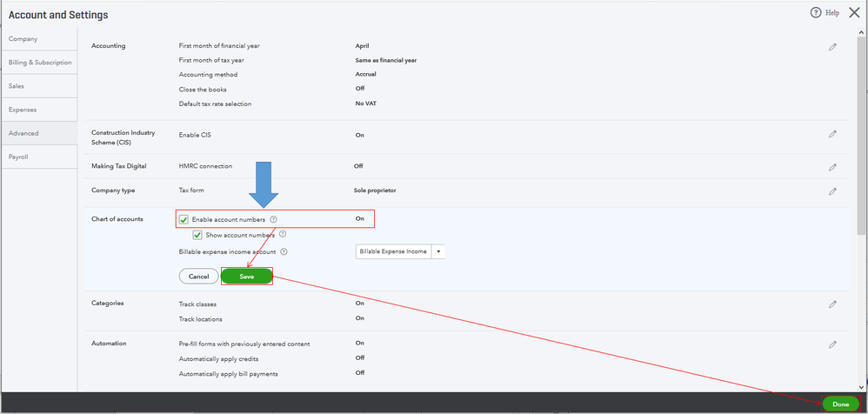Click the Cancel button
The image size is (868, 414).
pos(198,277)
